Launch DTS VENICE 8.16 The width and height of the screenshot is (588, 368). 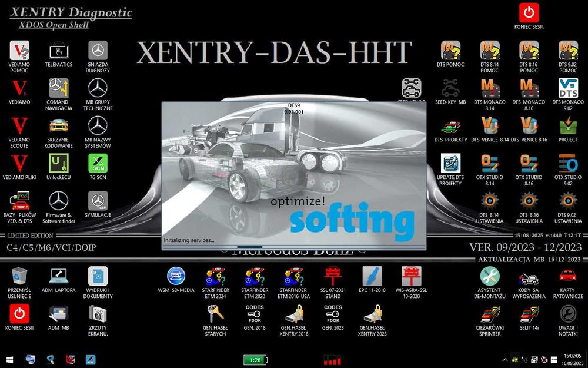(x=529, y=125)
